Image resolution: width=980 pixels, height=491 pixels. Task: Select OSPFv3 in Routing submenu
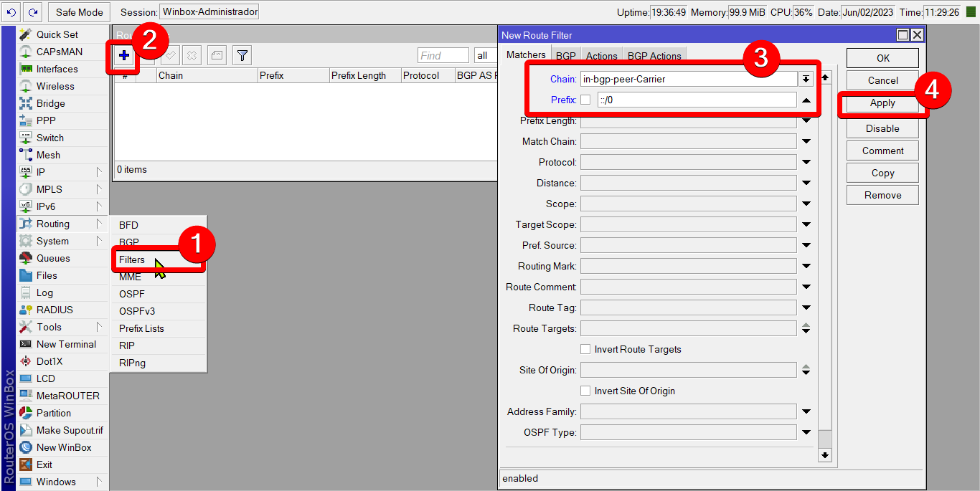159,311
